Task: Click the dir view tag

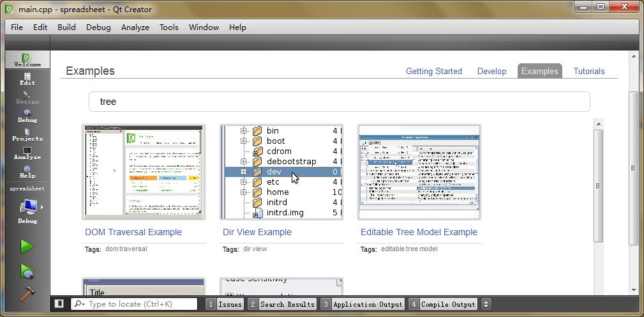Action: [x=255, y=249]
